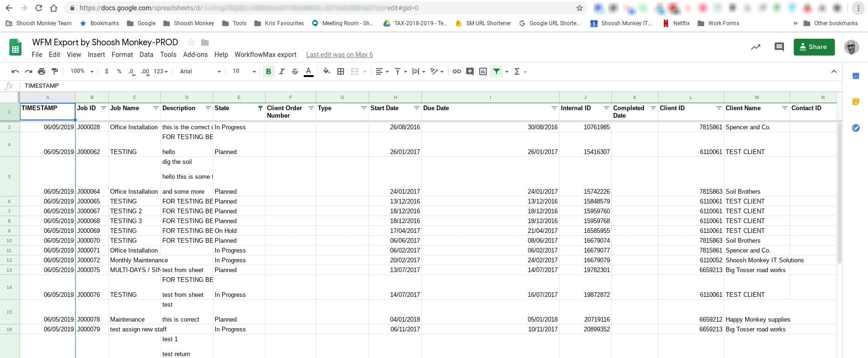The width and height of the screenshot is (868, 358).
Task: Open the text color picker
Action: click(x=308, y=71)
